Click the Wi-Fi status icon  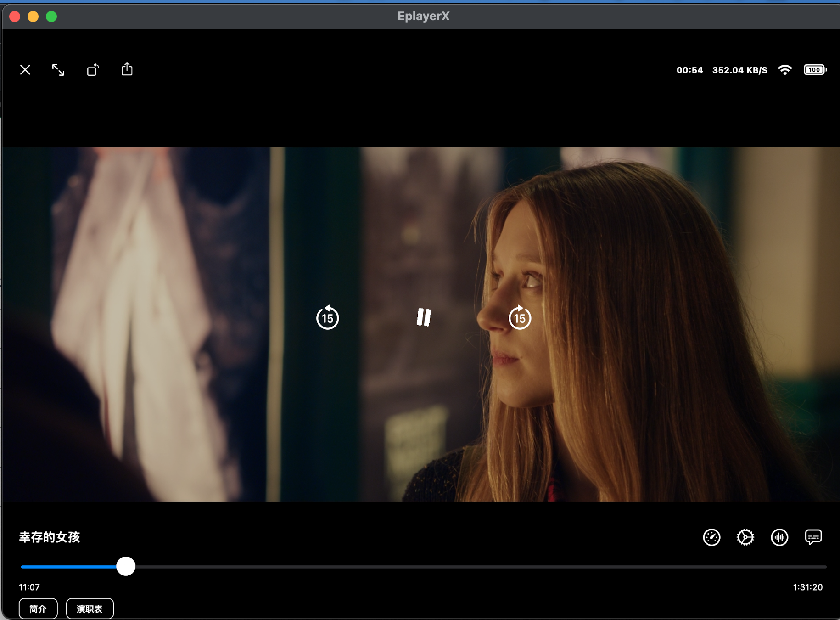point(785,70)
